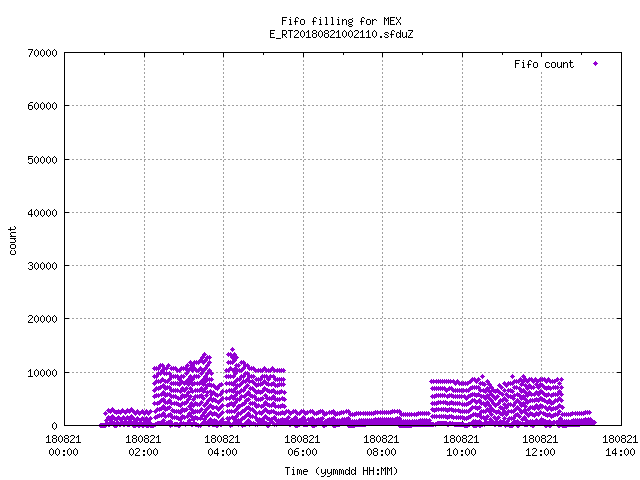Click the x-axis tick label 180821 10:00
The height and width of the screenshot is (480, 640).
click(x=462, y=446)
